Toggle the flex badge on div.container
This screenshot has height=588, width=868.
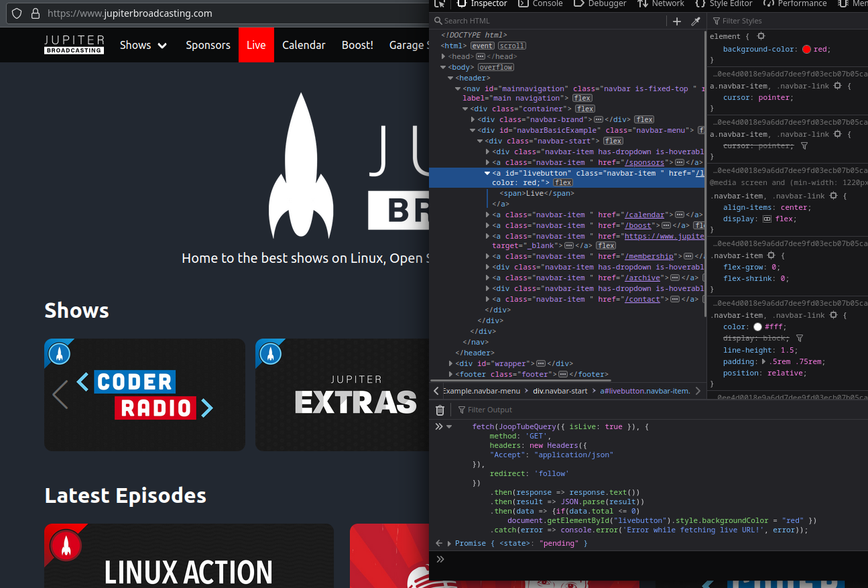585,109
